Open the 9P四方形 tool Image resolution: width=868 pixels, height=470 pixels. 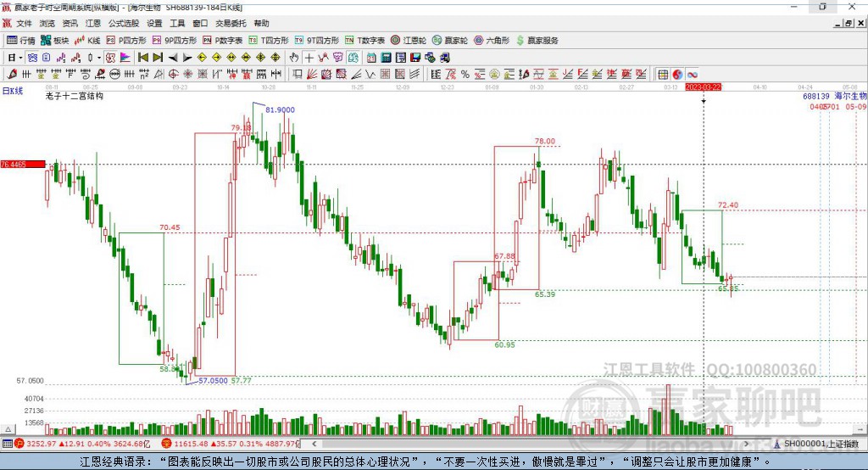coord(175,41)
